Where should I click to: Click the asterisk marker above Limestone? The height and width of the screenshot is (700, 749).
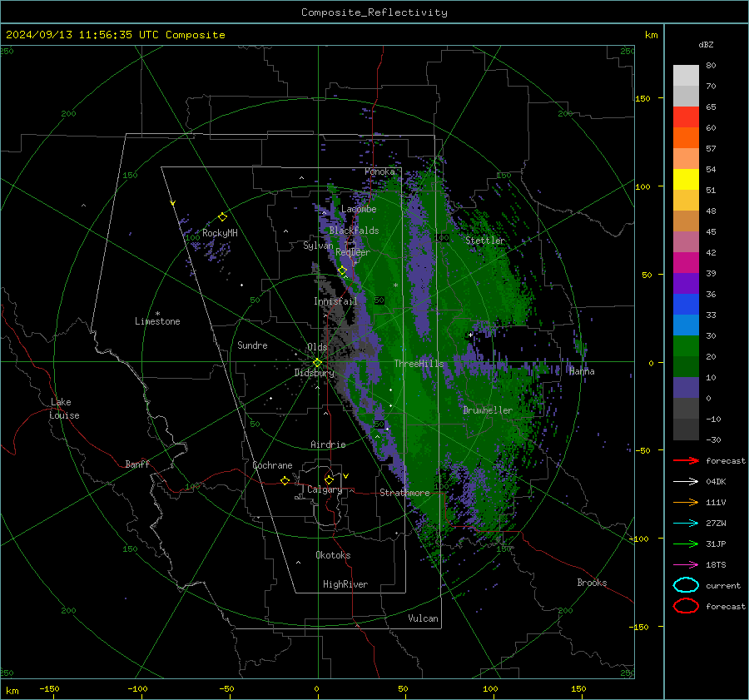tap(157, 314)
